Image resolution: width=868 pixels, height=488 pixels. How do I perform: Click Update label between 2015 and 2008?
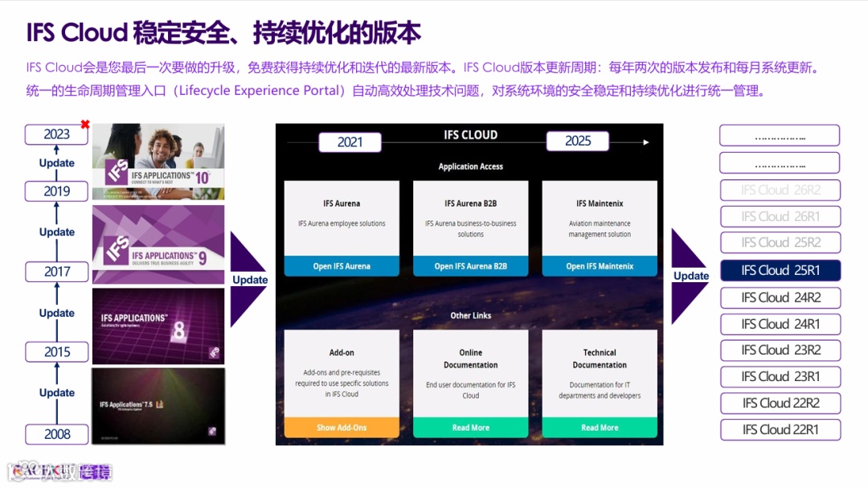tap(56, 392)
